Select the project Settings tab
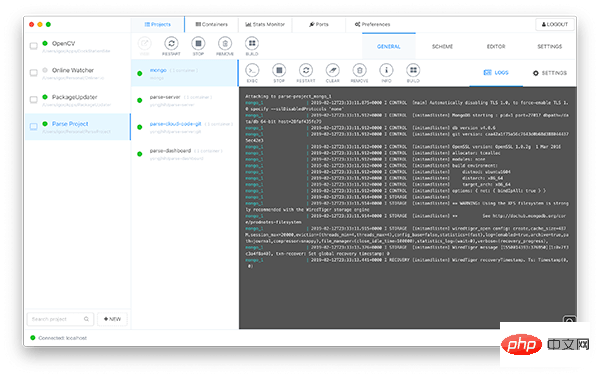 point(549,46)
